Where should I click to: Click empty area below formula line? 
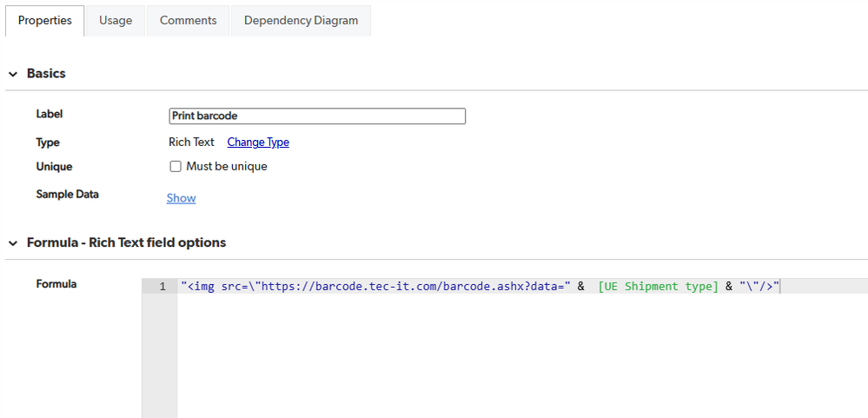point(521,356)
